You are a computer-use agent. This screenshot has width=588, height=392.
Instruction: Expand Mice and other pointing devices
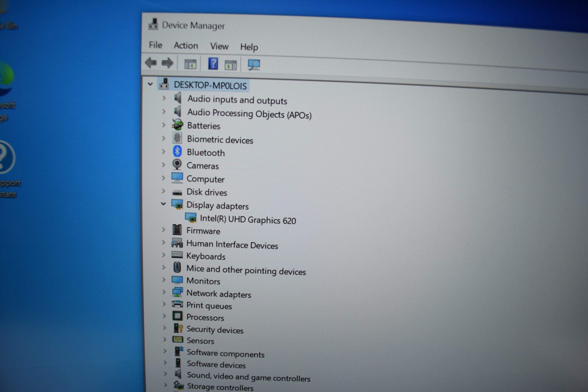(164, 267)
